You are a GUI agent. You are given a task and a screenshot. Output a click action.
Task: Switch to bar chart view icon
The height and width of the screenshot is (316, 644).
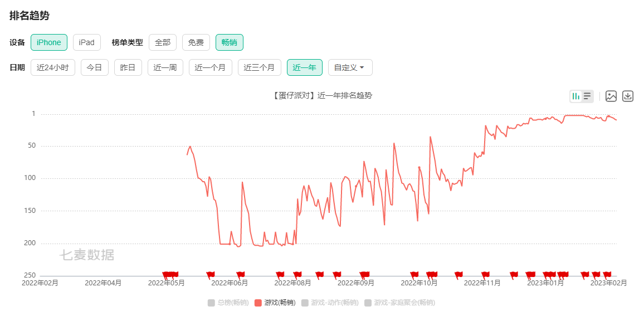click(576, 96)
